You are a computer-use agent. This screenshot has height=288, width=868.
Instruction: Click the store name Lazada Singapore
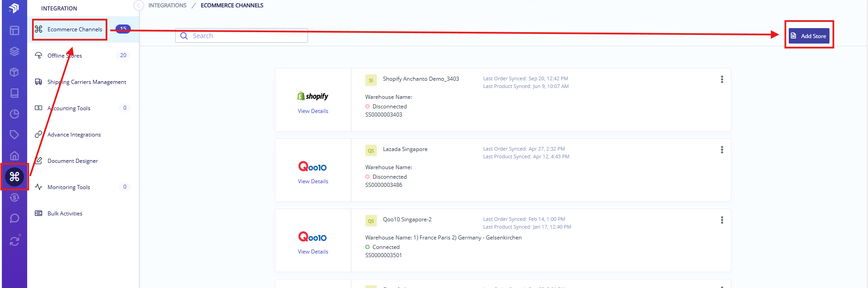405,149
